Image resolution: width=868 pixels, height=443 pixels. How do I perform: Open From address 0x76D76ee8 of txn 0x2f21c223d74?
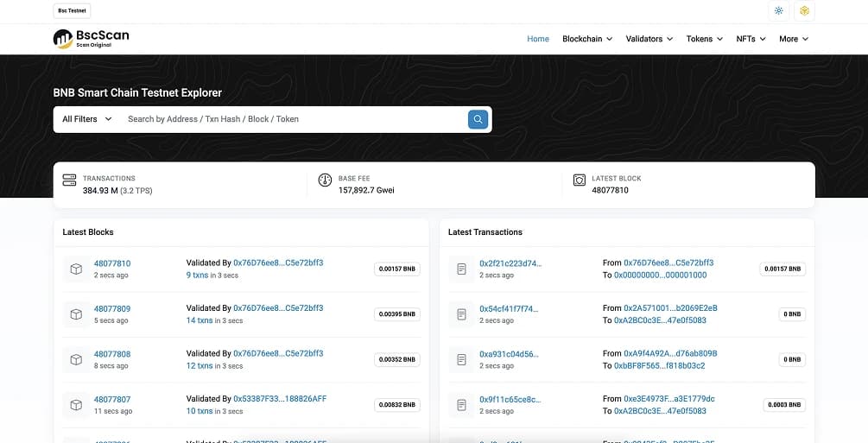(x=668, y=263)
